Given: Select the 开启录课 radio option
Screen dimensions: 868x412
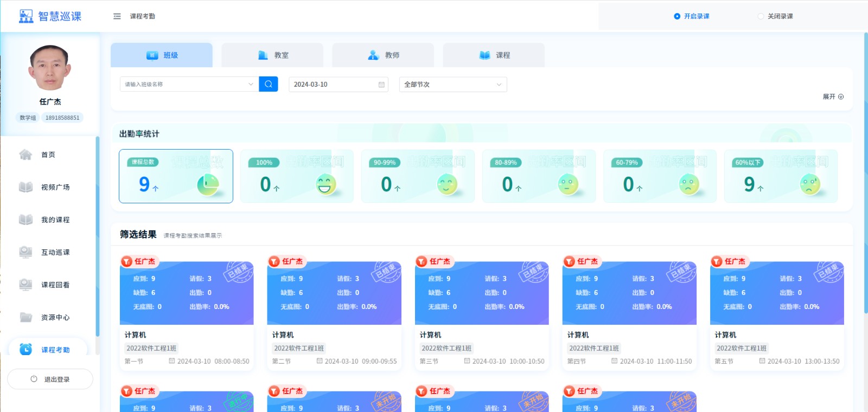Looking at the screenshot, I should pos(677,16).
